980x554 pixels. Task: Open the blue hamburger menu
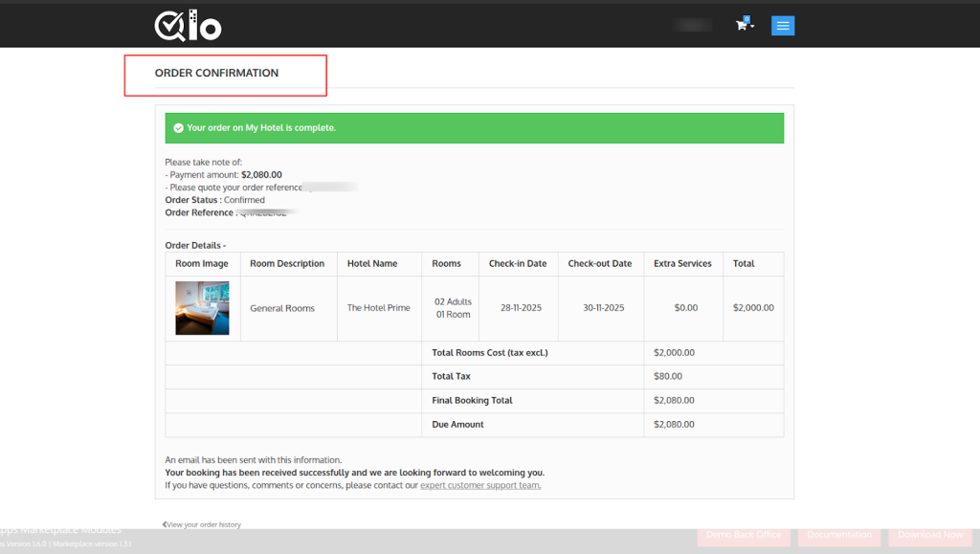(x=783, y=26)
